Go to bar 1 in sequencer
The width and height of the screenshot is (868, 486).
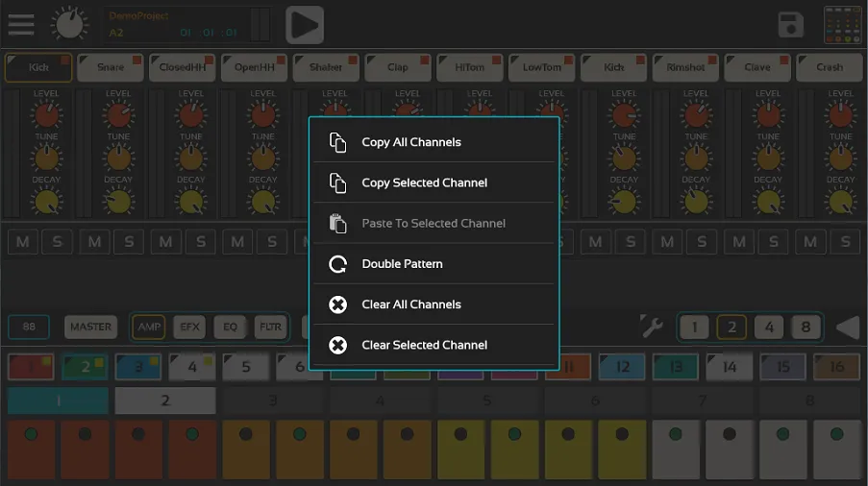coord(58,401)
